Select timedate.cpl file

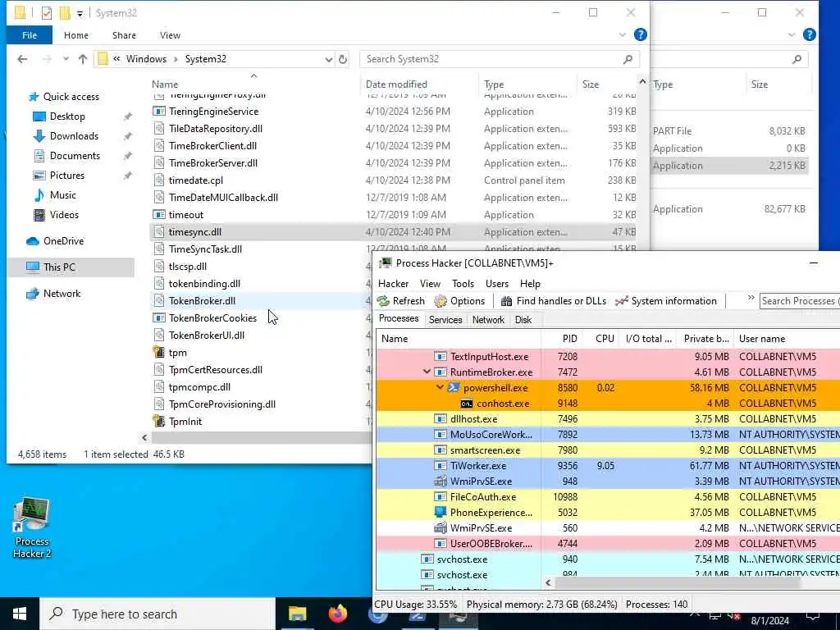pos(195,180)
